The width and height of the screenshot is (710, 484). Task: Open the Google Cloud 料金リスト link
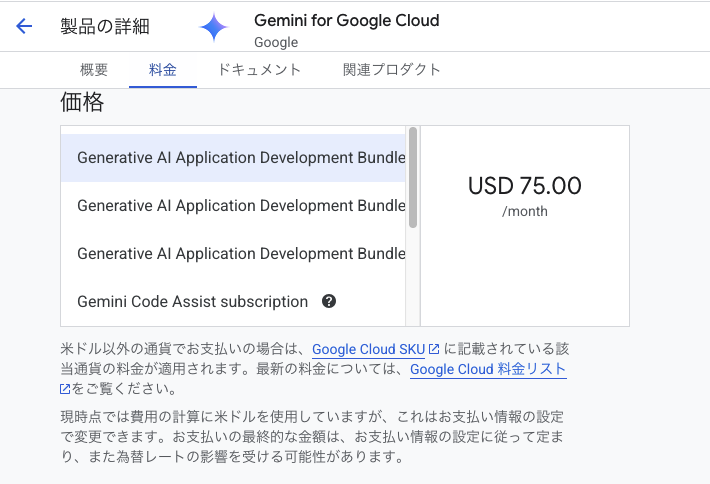[488, 369]
